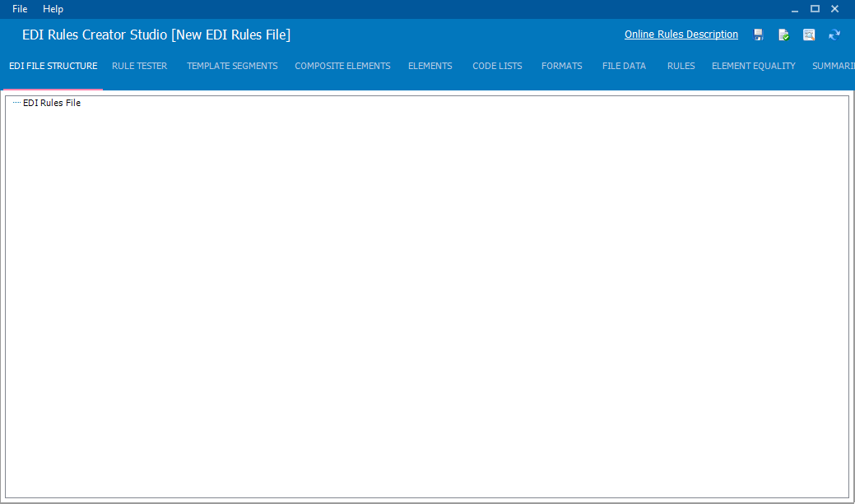Open the ELEMENT EQUALITY tab
Viewport: 855px width, 504px height.
point(753,66)
